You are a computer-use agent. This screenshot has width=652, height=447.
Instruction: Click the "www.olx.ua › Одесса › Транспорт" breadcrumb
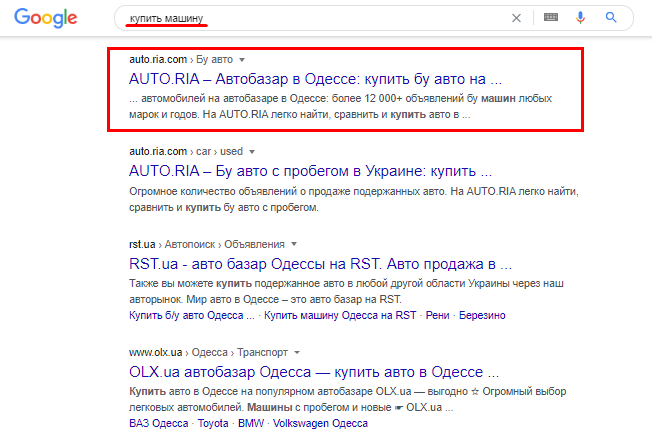pos(208,353)
